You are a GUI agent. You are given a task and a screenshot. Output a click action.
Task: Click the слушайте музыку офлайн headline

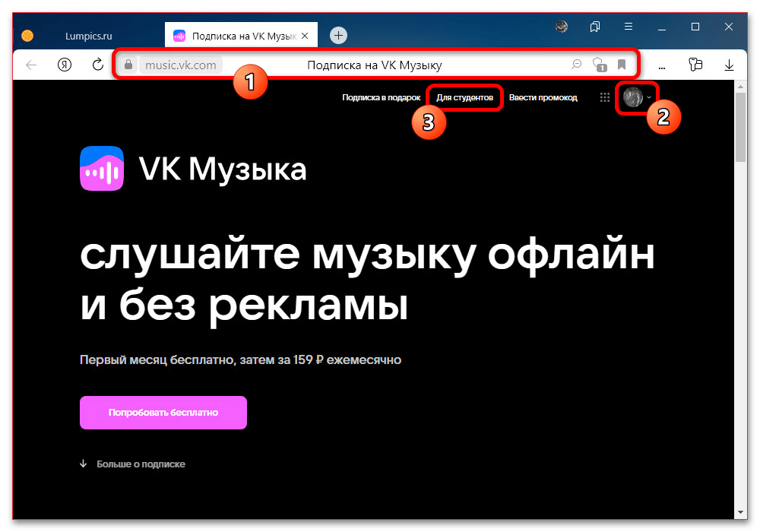click(x=367, y=280)
